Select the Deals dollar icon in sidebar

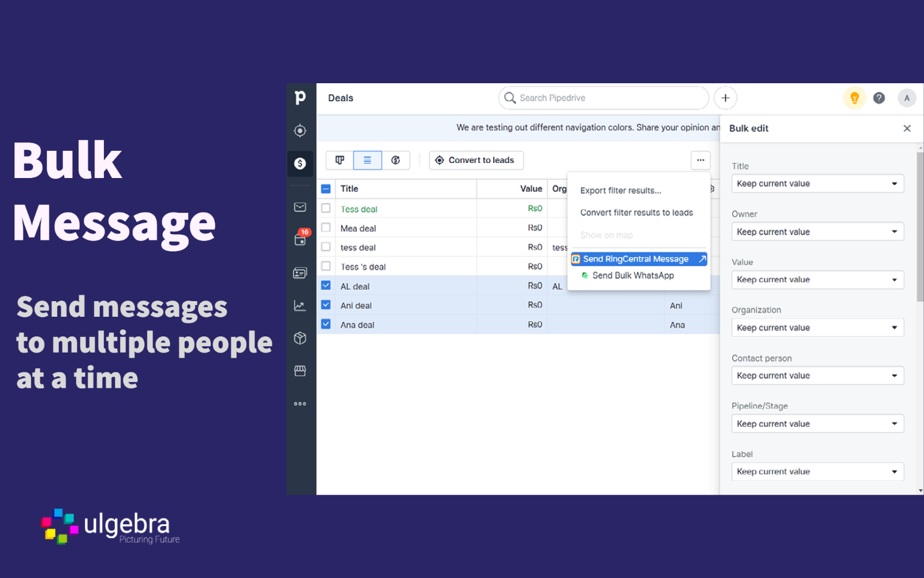[x=300, y=164]
